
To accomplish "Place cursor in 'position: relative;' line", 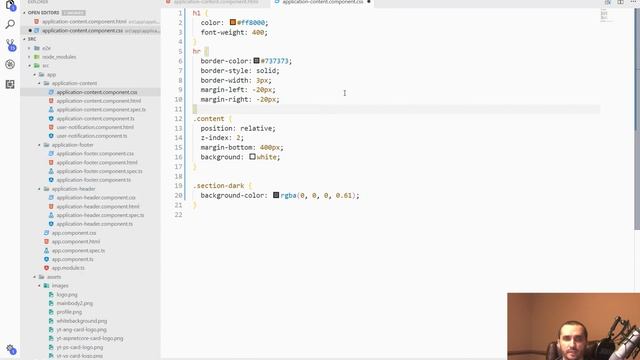I will point(238,128).
